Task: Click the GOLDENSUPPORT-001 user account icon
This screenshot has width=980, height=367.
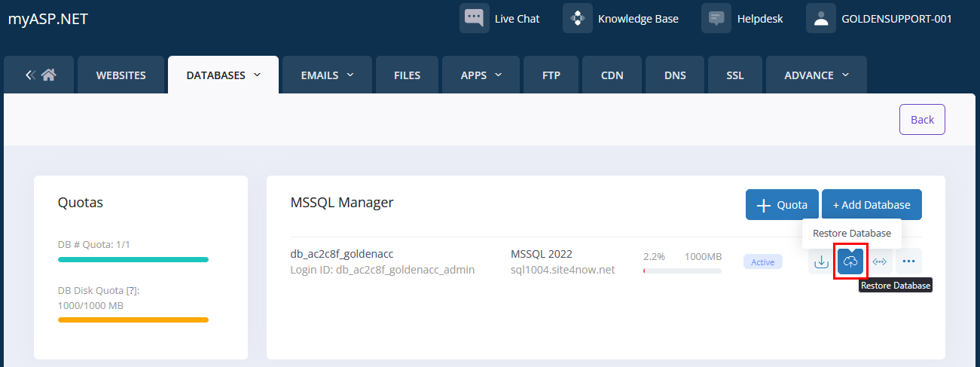Action: point(821,18)
